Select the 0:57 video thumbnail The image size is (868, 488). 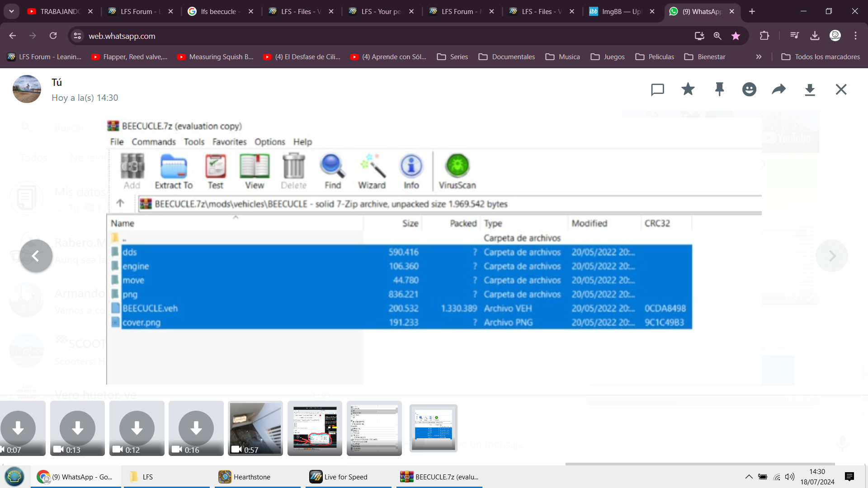click(255, 428)
